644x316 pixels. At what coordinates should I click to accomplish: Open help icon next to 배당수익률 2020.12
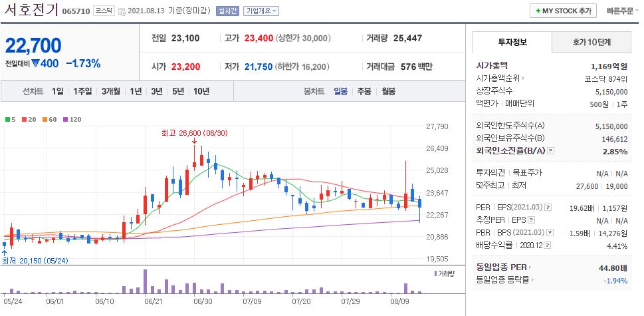click(548, 245)
